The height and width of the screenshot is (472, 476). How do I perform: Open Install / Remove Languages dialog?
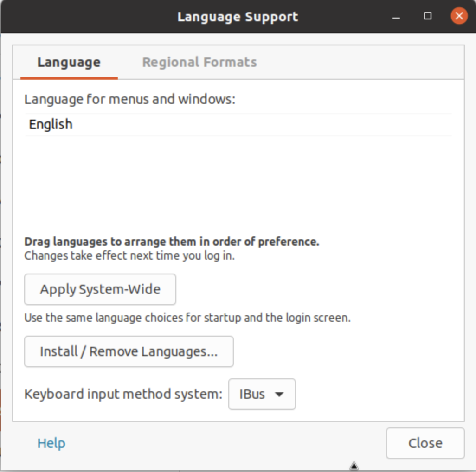click(129, 351)
